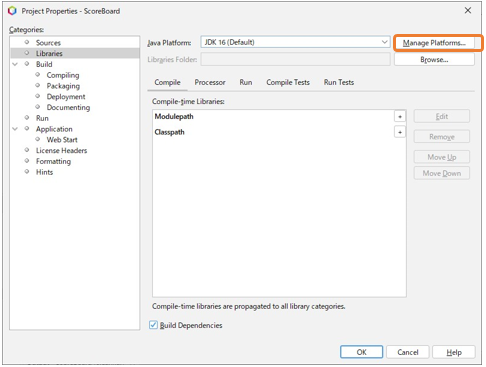Screen dimensions: 486x367
Task: Click the Move Up button
Action: 442,157
